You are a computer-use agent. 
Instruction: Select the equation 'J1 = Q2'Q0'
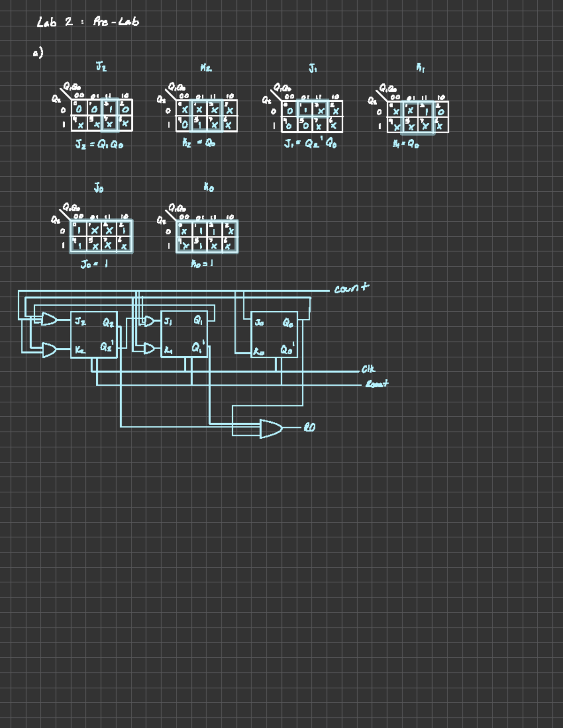click(311, 143)
